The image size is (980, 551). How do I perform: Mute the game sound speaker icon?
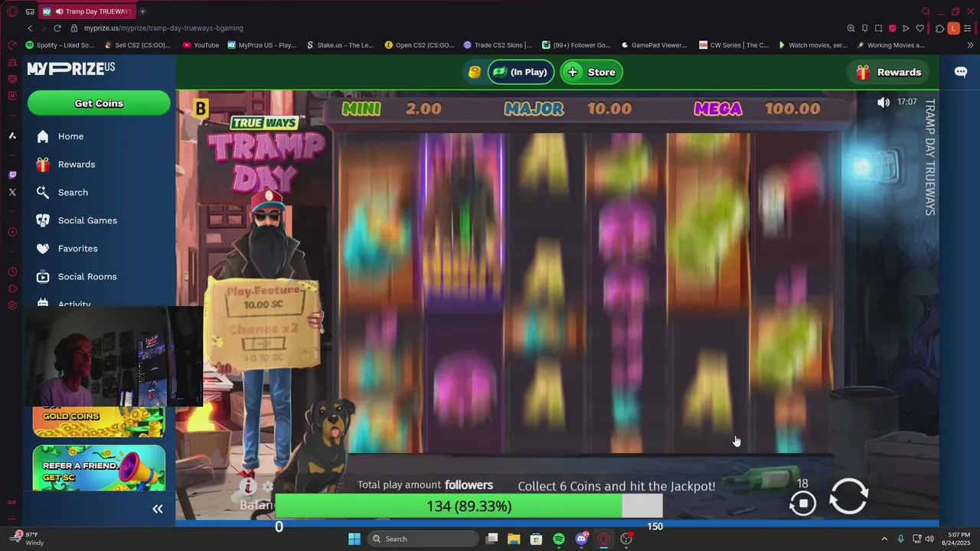point(884,102)
